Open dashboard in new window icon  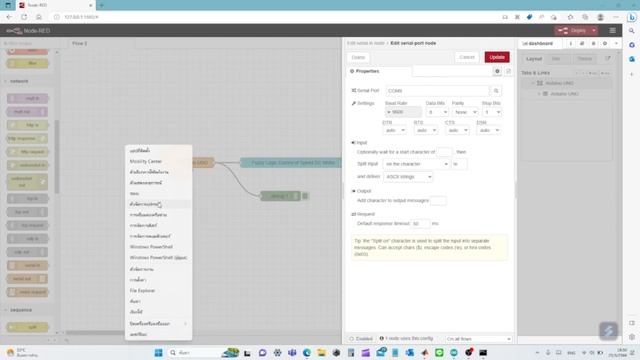pos(608,58)
